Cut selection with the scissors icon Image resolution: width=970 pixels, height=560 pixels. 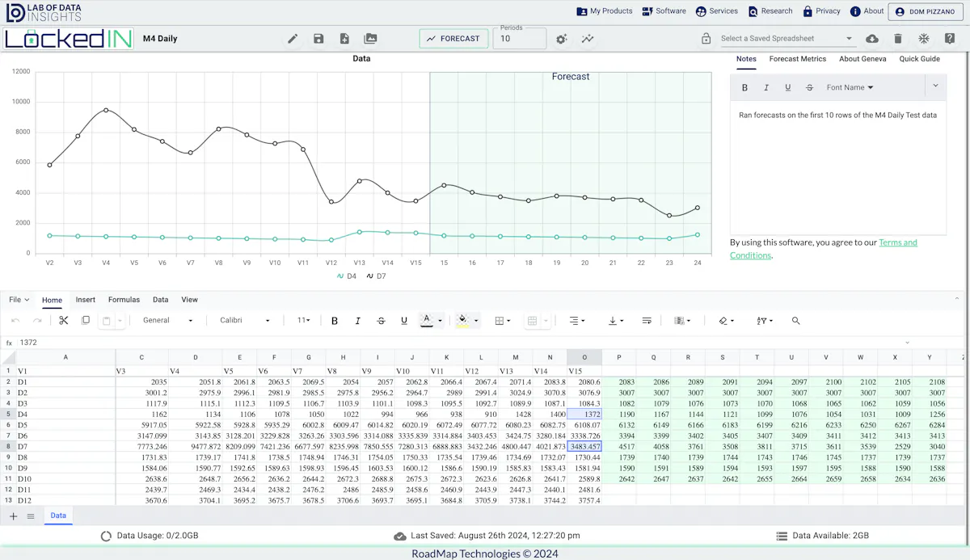[64, 321]
